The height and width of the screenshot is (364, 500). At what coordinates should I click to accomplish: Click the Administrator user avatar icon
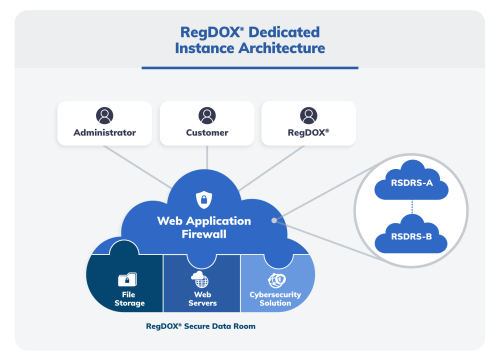pyautogui.click(x=105, y=116)
